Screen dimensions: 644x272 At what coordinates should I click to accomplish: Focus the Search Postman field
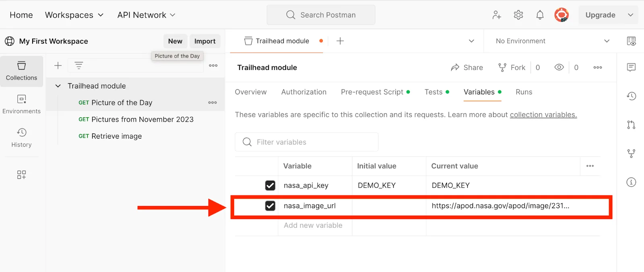pos(321,15)
